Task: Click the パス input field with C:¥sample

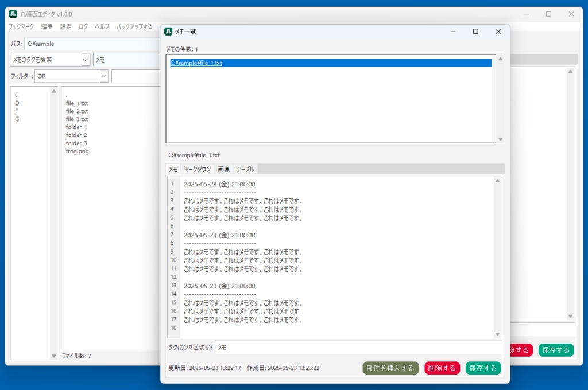Action: [92, 44]
